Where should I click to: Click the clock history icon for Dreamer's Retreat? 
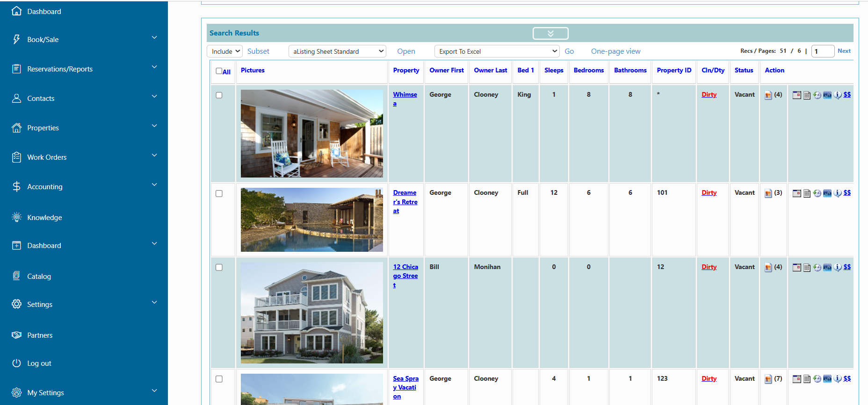pyautogui.click(x=817, y=193)
